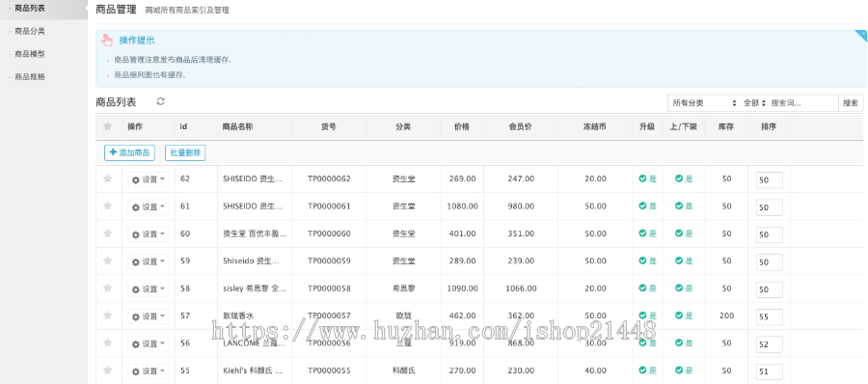This screenshot has height=384, width=868.
Task: Toggle 升级 status for product id 61
Action: 647,206
